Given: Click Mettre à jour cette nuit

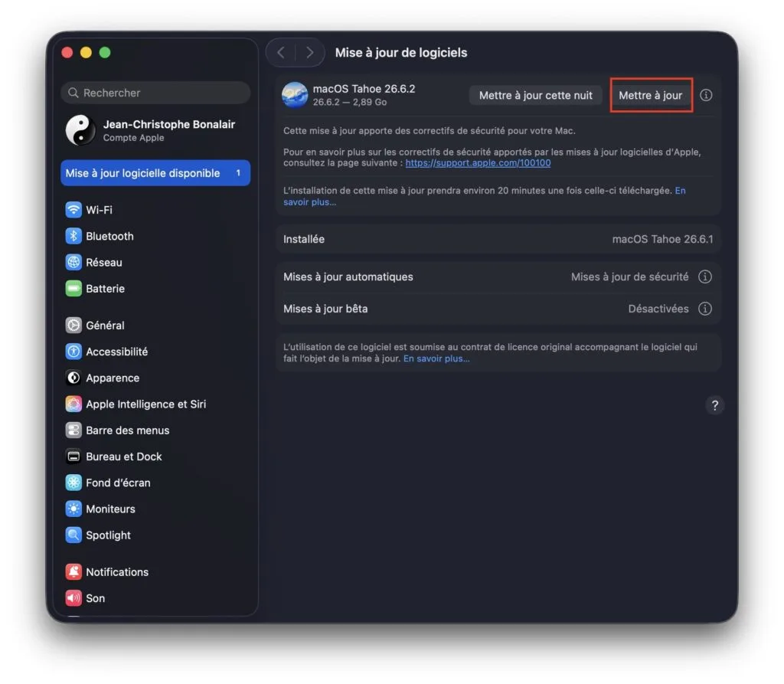Looking at the screenshot, I should click(x=535, y=96).
